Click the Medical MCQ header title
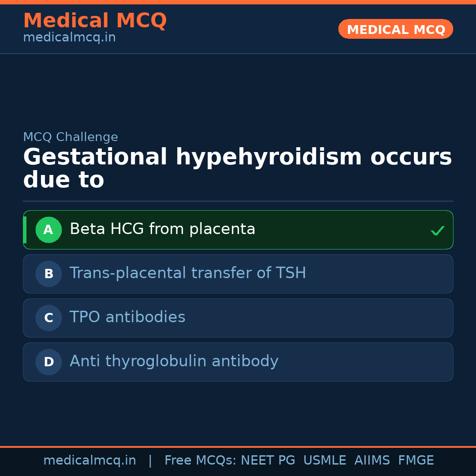The image size is (476, 476). tap(95, 21)
